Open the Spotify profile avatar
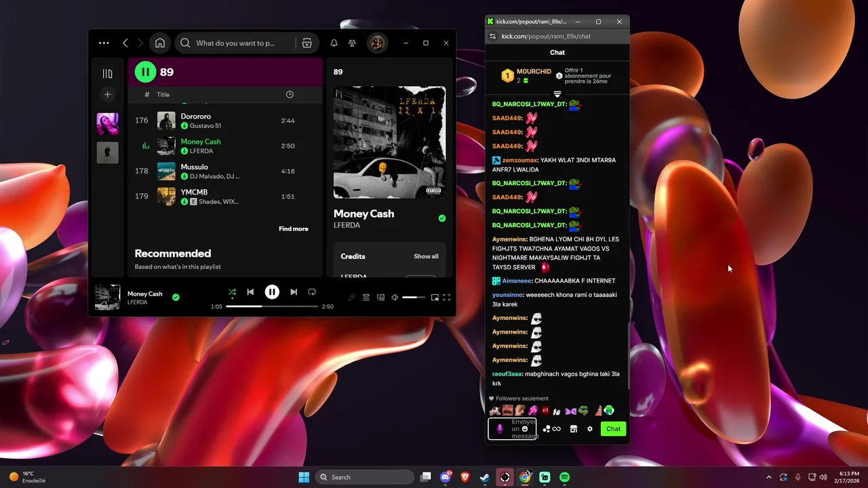Screen dimensions: 868x488 point(377,43)
